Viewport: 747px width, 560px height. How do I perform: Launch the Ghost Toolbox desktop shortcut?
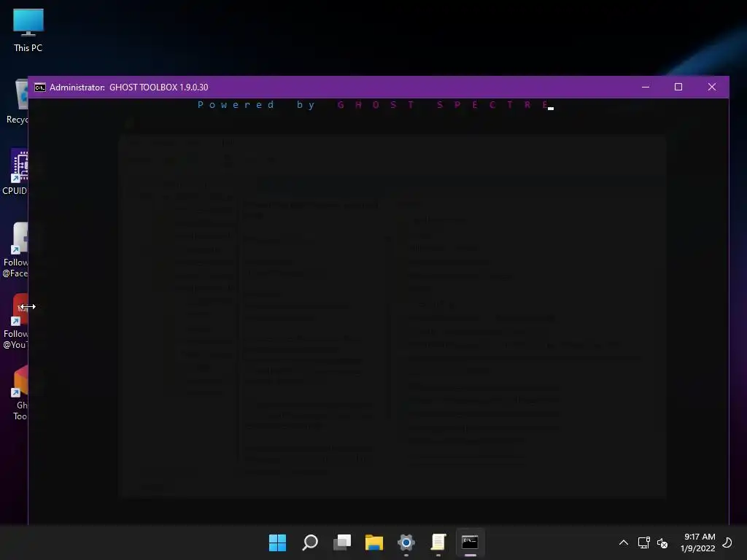[x=19, y=392]
